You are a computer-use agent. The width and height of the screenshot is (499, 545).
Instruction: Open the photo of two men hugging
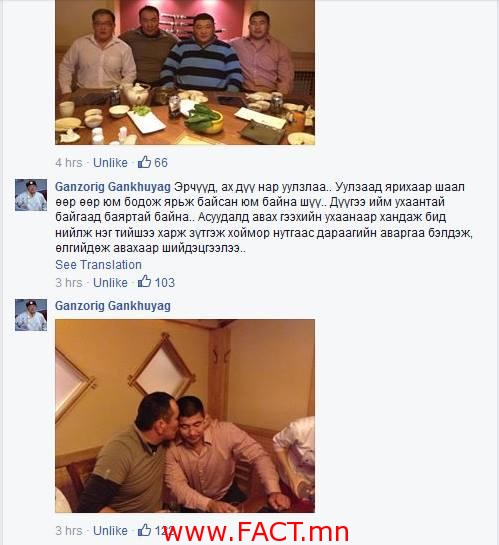[185, 416]
